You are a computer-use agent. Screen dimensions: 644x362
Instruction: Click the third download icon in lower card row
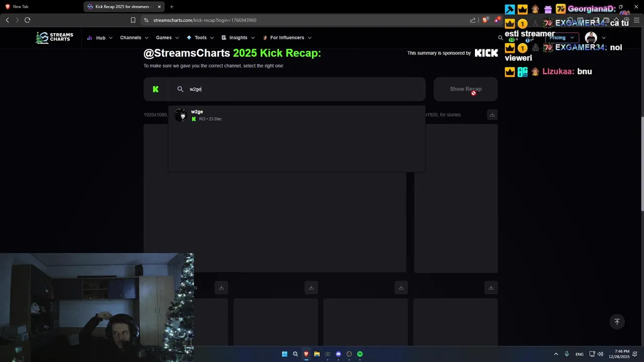click(x=401, y=288)
